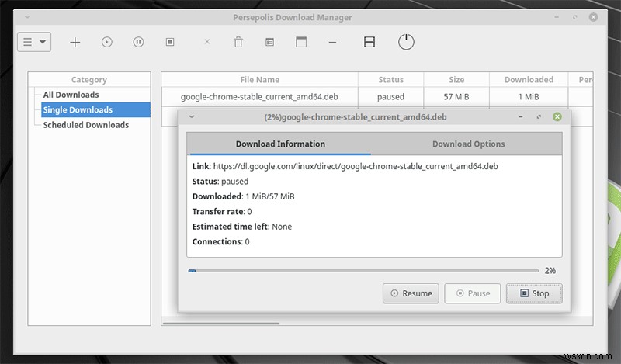This screenshot has height=364, width=621.
Task: Add a new download link with plus icon
Action: pos(75,42)
